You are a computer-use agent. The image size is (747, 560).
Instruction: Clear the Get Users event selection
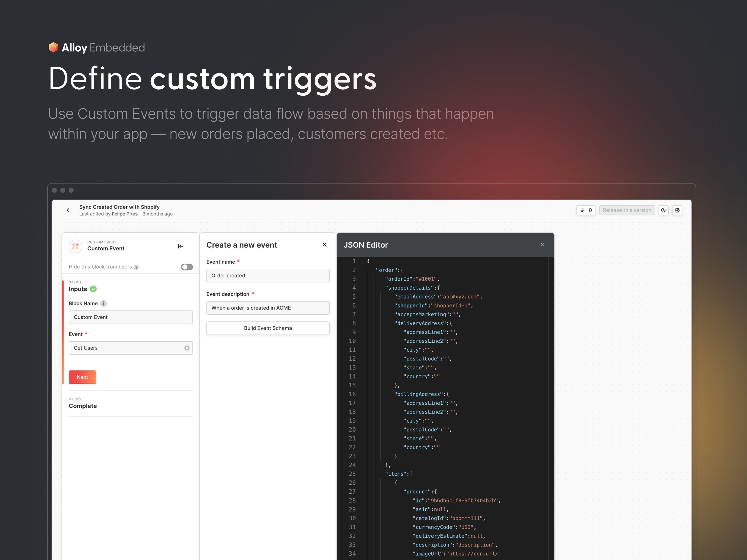click(x=187, y=348)
